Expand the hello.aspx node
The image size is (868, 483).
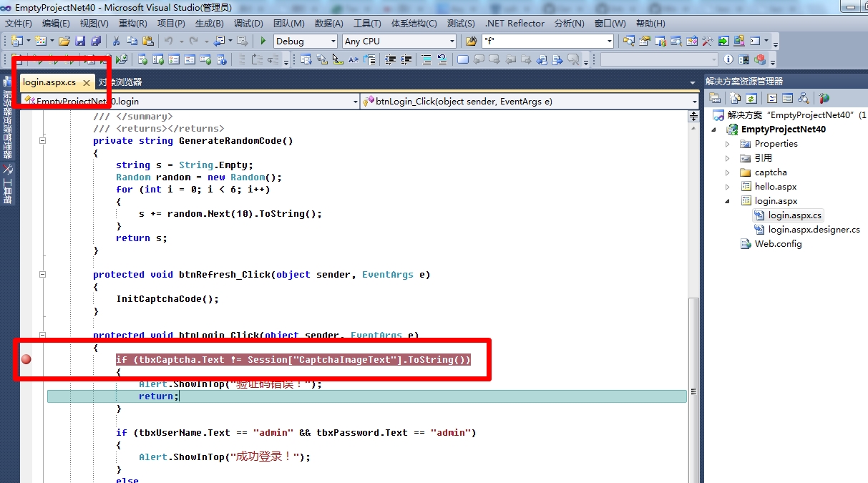(728, 187)
